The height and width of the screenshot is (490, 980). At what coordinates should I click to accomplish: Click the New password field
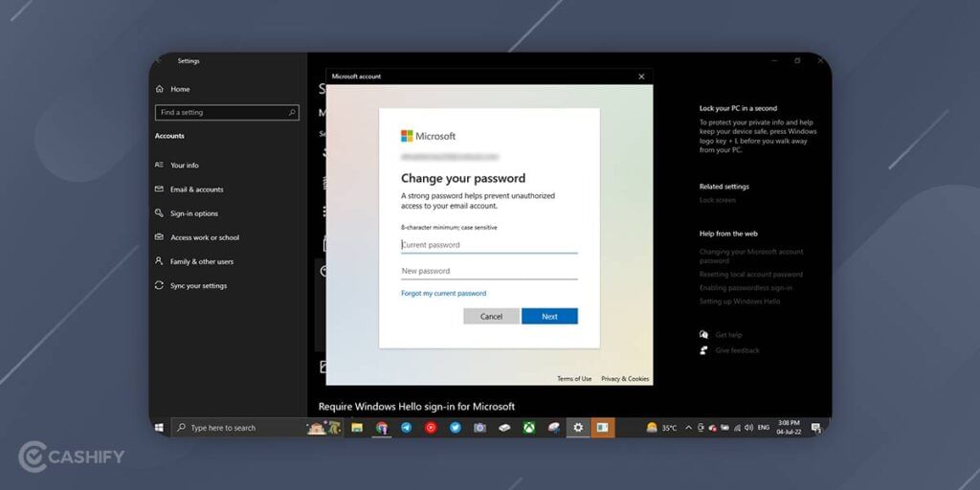(489, 271)
